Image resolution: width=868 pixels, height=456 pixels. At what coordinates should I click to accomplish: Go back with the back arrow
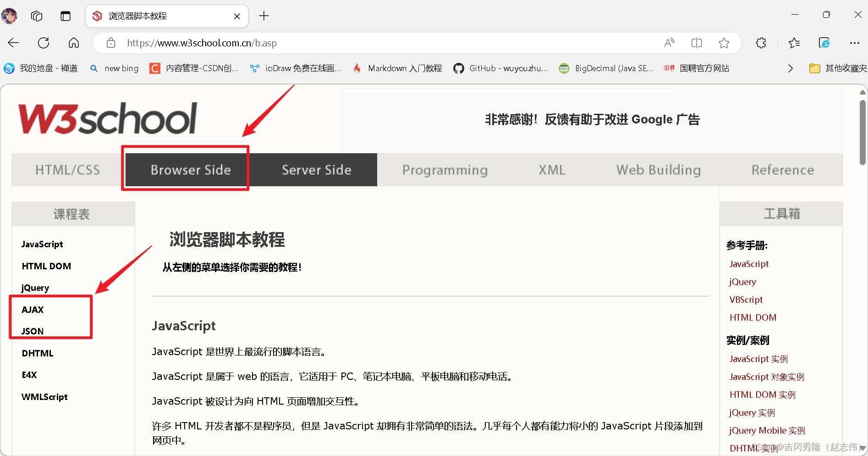pos(13,43)
